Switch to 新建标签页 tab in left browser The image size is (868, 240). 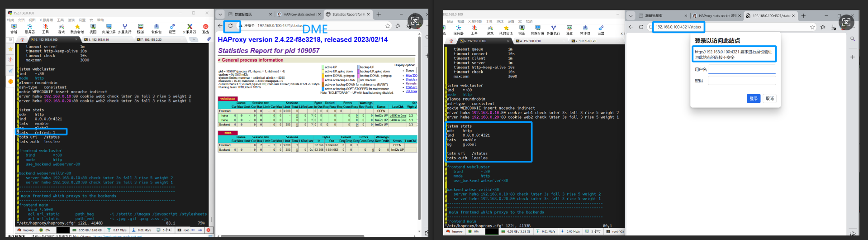250,14
